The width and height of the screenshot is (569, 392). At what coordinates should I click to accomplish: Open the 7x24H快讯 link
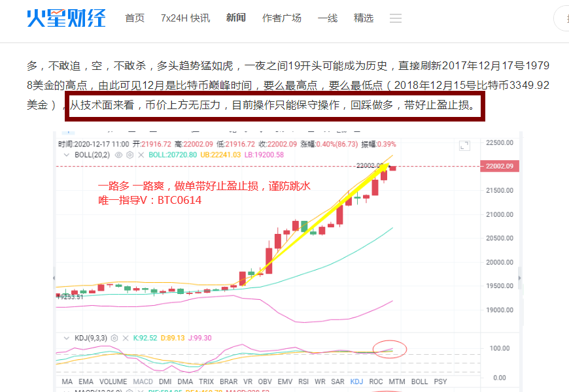[184, 18]
